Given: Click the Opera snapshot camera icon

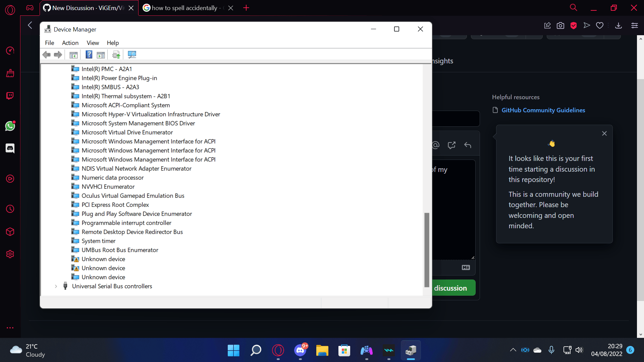Looking at the screenshot, I should 560,25.
